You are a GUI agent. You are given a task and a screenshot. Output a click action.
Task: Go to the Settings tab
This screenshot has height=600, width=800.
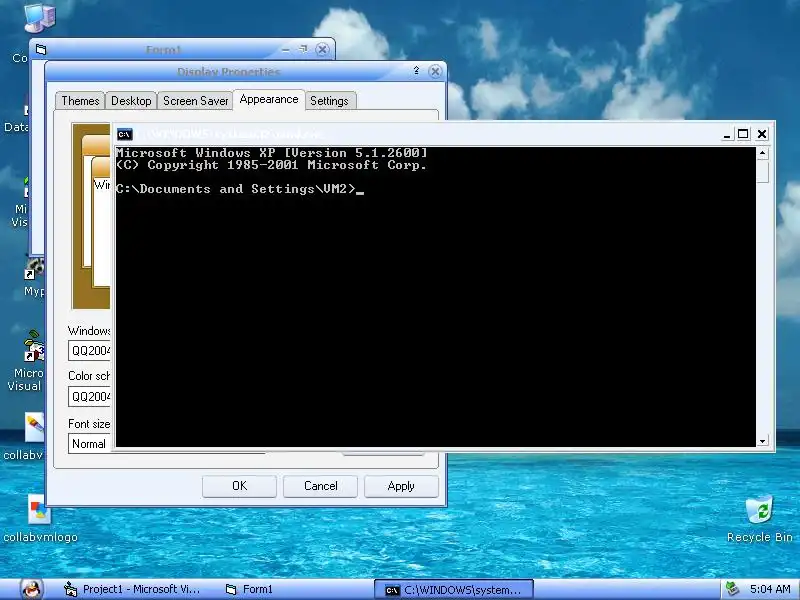coord(329,101)
